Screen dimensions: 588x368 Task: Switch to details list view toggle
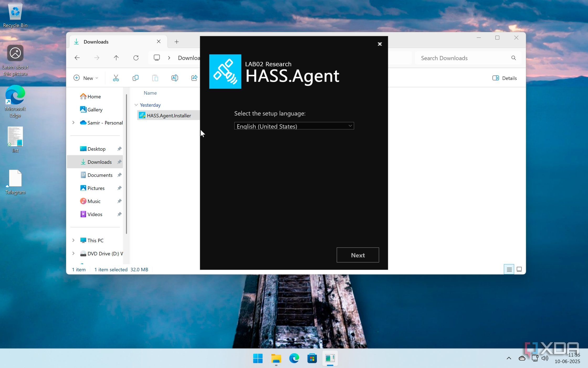[509, 269]
